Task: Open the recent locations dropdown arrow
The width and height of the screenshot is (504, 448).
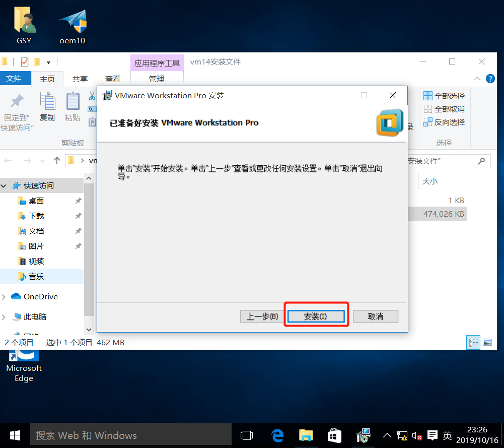Action: pos(42,161)
